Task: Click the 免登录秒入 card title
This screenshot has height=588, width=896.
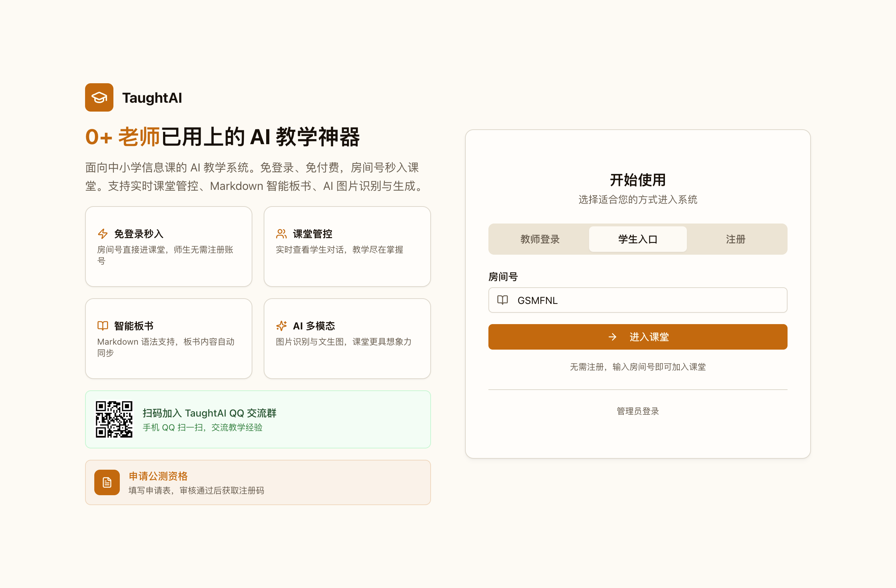Action: pos(139,234)
